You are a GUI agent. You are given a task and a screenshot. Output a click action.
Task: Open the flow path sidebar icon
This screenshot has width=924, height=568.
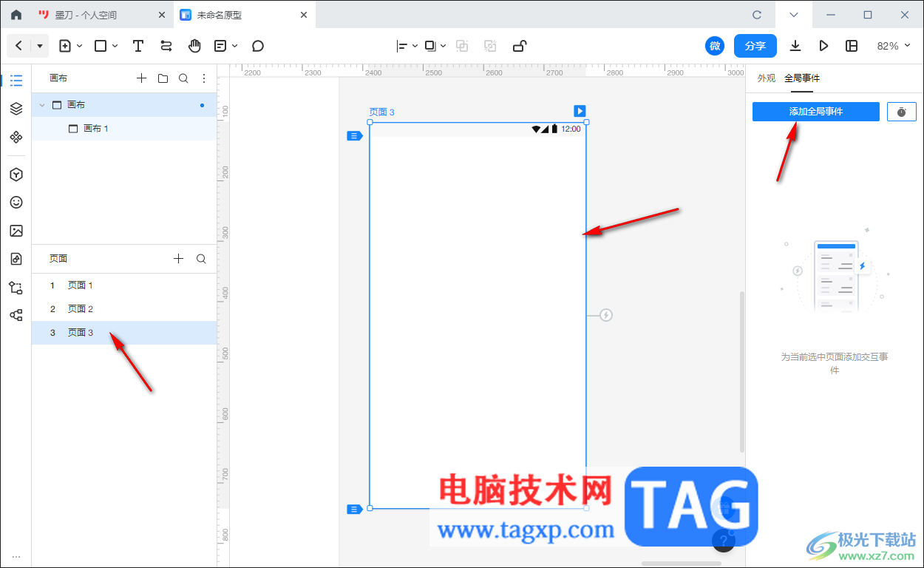(x=16, y=287)
